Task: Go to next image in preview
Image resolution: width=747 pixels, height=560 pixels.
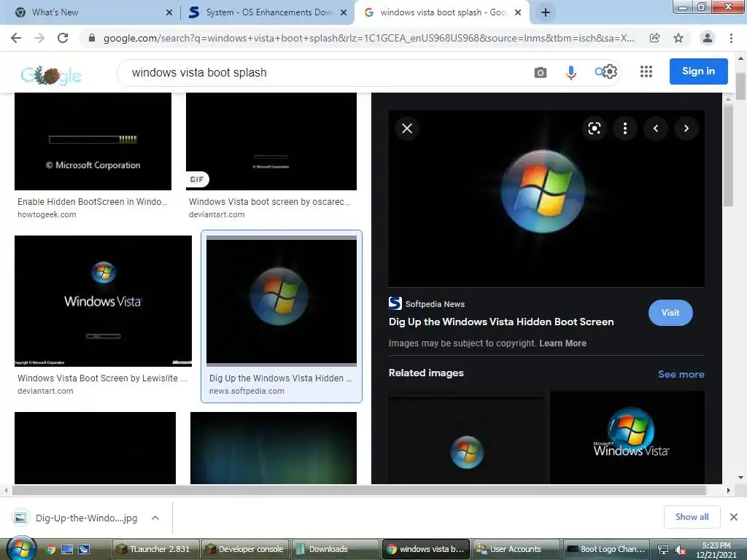Action: pyautogui.click(x=686, y=128)
